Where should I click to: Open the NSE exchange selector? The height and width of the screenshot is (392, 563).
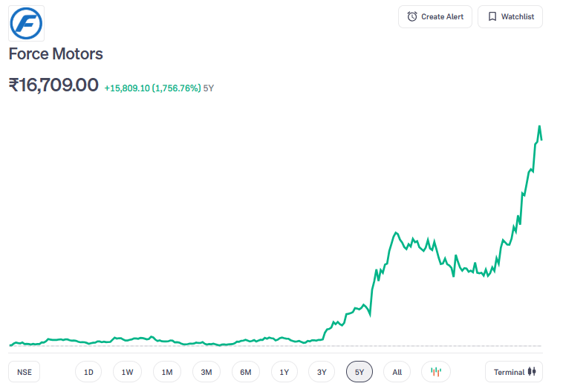25,372
